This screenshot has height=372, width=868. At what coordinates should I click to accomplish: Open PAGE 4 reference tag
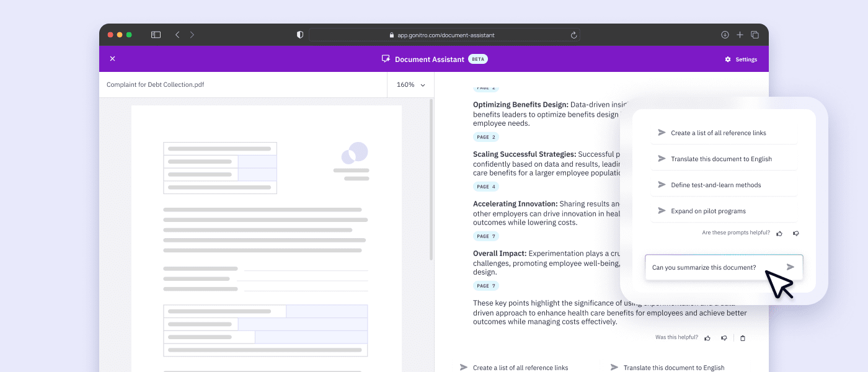(485, 187)
